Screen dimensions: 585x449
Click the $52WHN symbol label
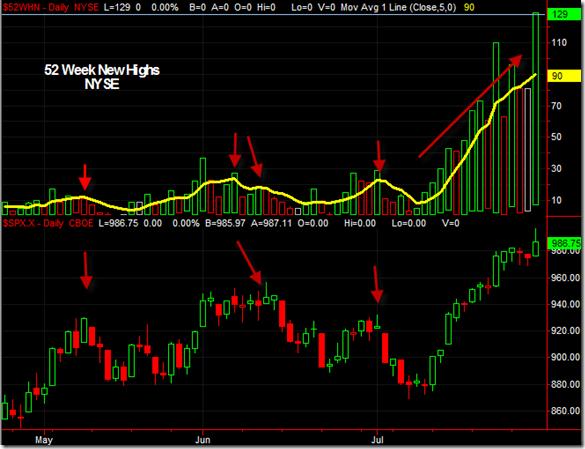coord(20,7)
